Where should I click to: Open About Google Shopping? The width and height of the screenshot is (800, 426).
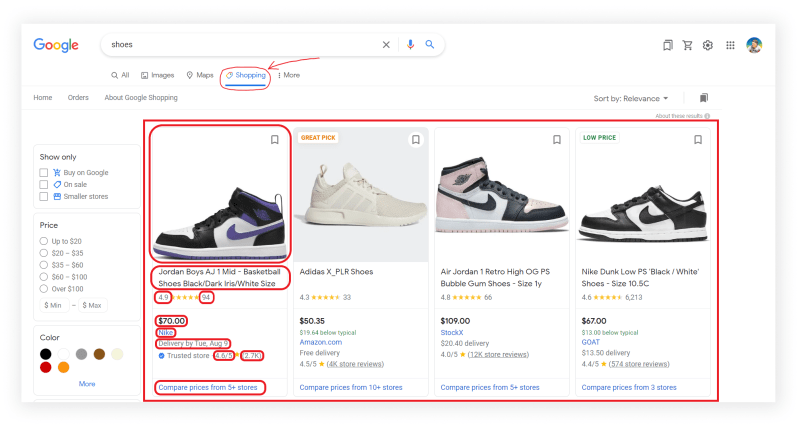[141, 97]
